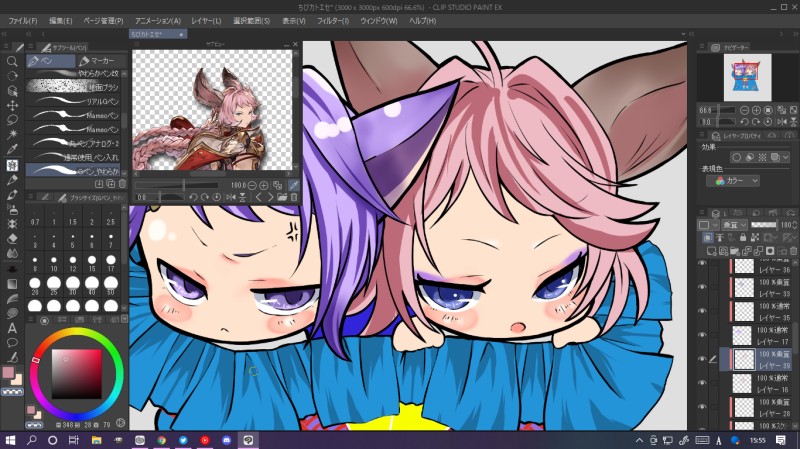Expand the layer effect options arrow
Image resolution: width=800 pixels, height=449 pixels.
click(x=786, y=158)
